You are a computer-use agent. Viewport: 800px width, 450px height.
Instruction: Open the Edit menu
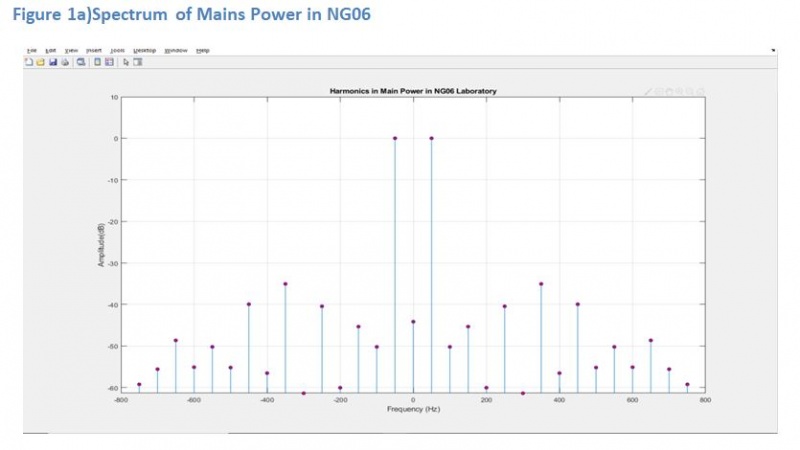pos(51,51)
